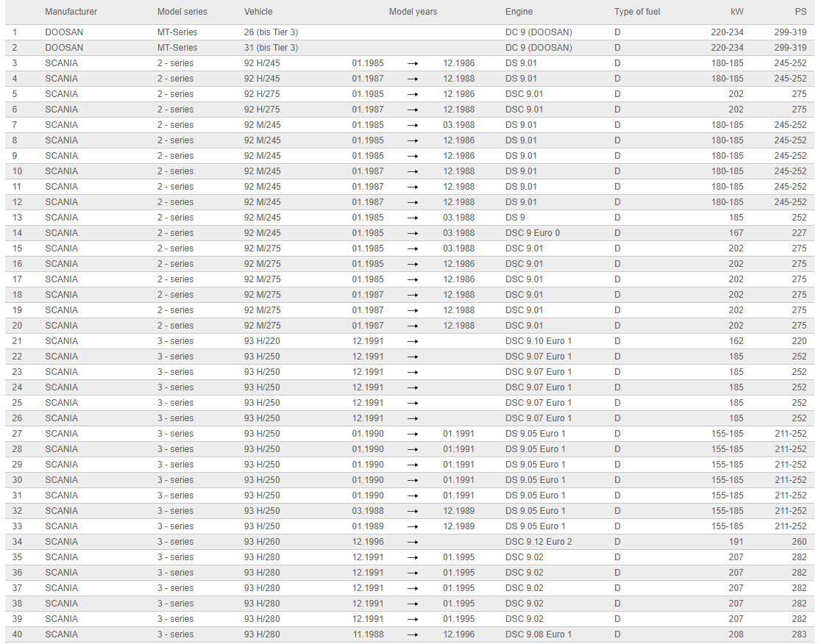Click end date 01.1991 in row 31
824x644 pixels.
pos(459,495)
